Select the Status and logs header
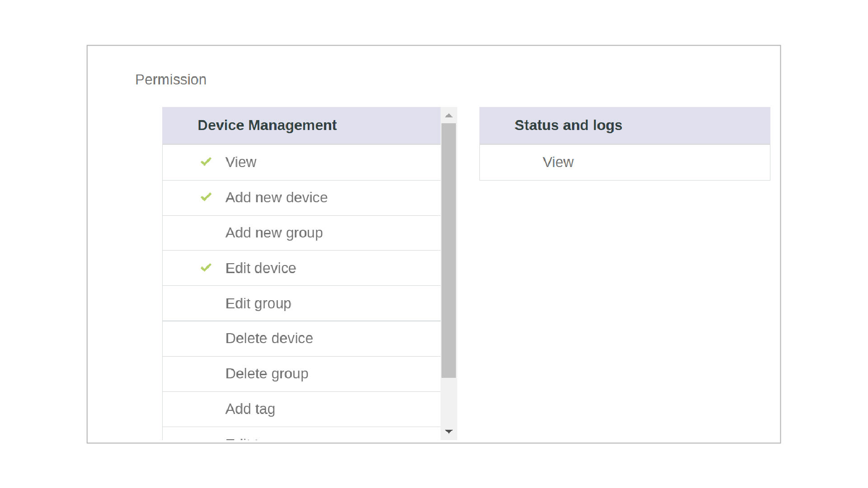This screenshot has width=868, height=488. (x=568, y=125)
